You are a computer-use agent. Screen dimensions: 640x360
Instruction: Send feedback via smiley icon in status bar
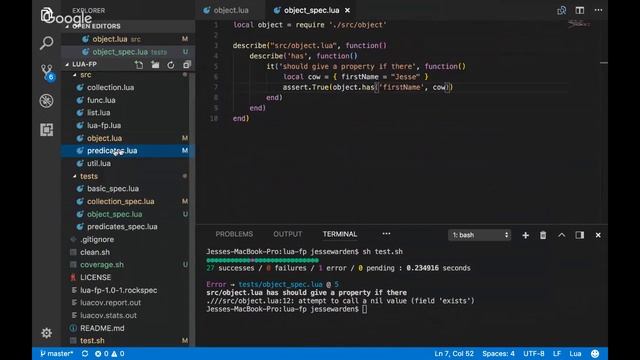pos(595,353)
